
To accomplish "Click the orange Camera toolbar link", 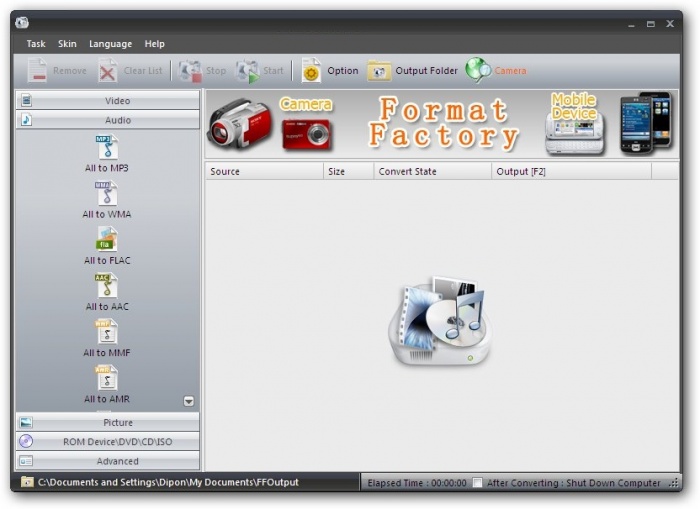I will [510, 71].
